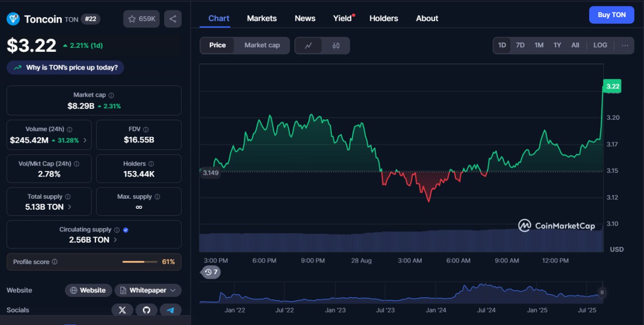This screenshot has width=644, height=325.
Task: Click the 28 Aug date label on chart axis
Action: [361, 261]
